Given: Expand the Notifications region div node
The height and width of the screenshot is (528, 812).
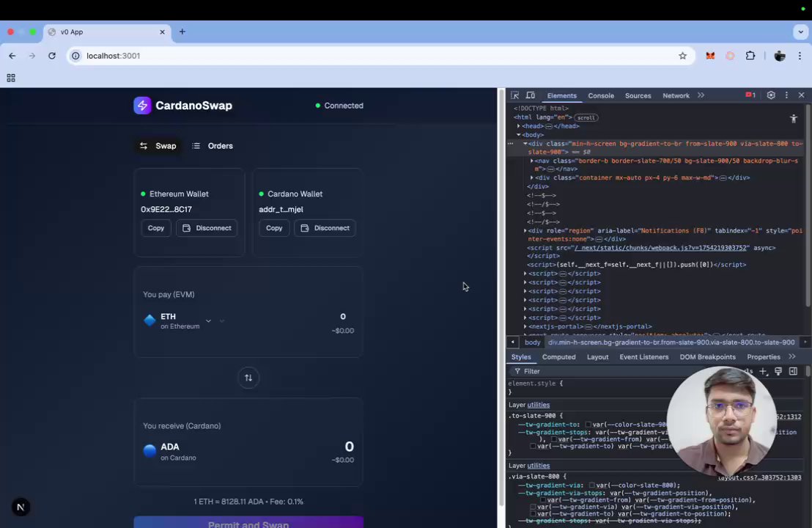Looking at the screenshot, I should click(x=525, y=230).
